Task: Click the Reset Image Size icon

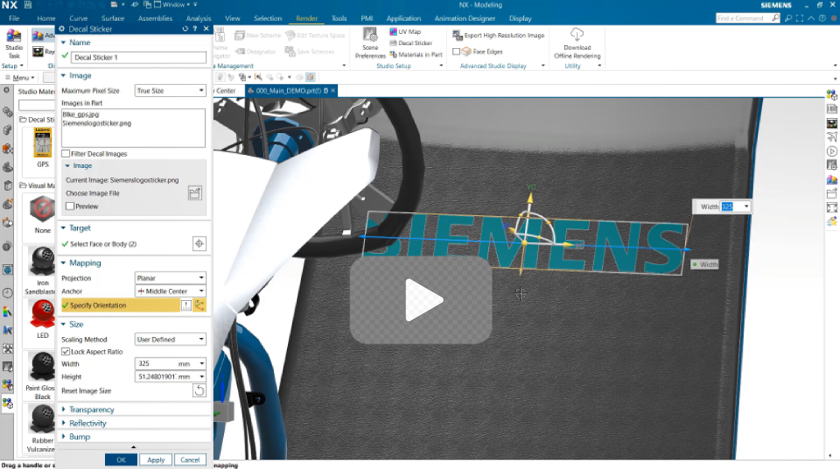Action: click(199, 391)
